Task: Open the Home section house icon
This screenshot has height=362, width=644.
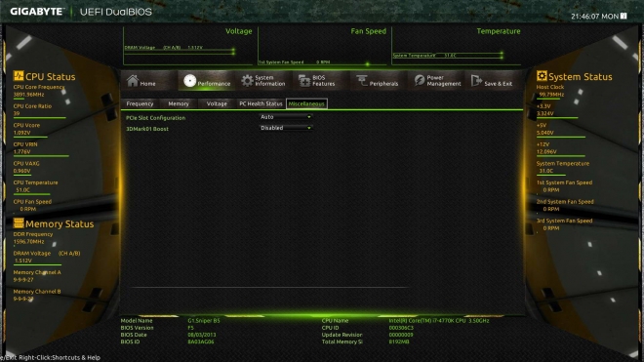Action: (133, 81)
